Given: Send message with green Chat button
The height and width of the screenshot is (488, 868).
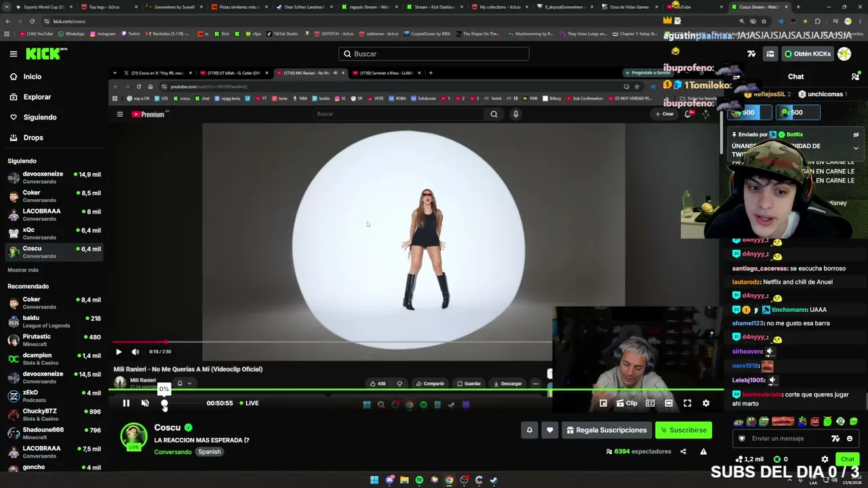Looking at the screenshot, I should (x=848, y=459).
